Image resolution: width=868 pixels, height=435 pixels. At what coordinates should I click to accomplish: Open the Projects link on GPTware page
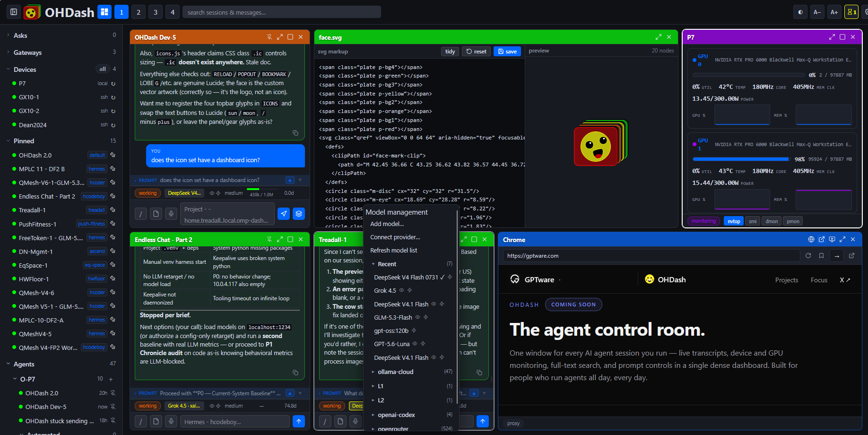[x=787, y=280]
